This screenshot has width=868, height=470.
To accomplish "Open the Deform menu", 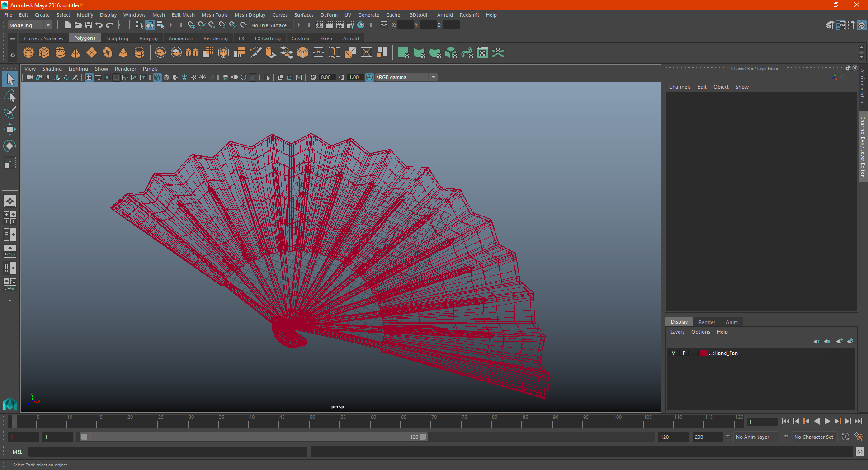I will coord(329,15).
